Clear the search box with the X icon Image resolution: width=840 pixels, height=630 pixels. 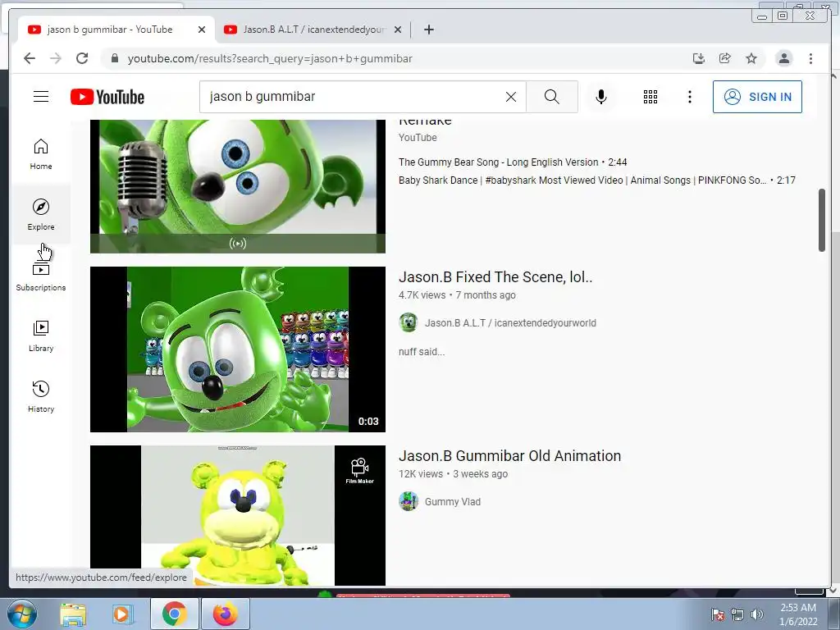(511, 97)
